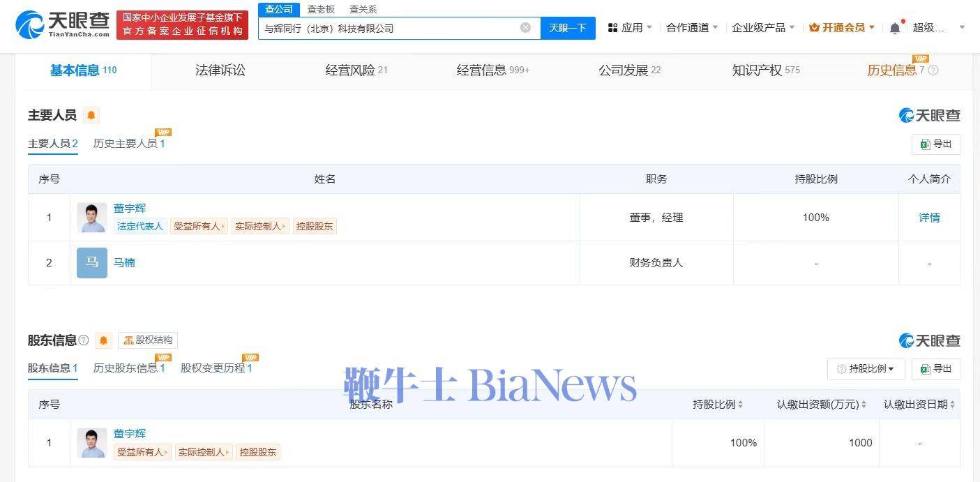Open the 历史信息 VIP tab
The width and height of the screenshot is (980, 482).
(x=896, y=70)
